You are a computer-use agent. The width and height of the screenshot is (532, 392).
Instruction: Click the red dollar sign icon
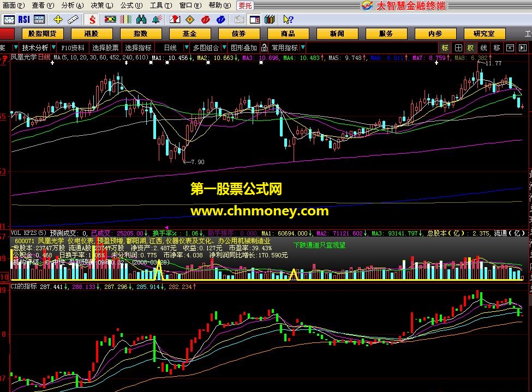[x=92, y=20]
